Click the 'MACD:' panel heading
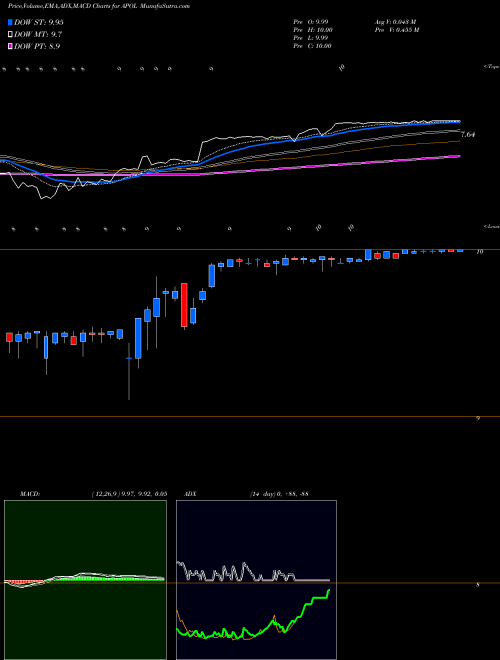The width and height of the screenshot is (500, 660). point(30,494)
